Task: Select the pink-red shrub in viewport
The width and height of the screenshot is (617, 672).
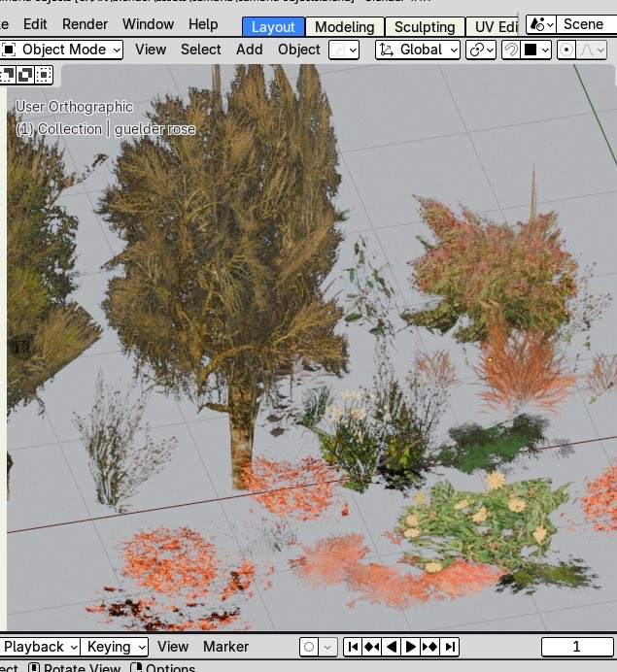Action: [x=493, y=266]
